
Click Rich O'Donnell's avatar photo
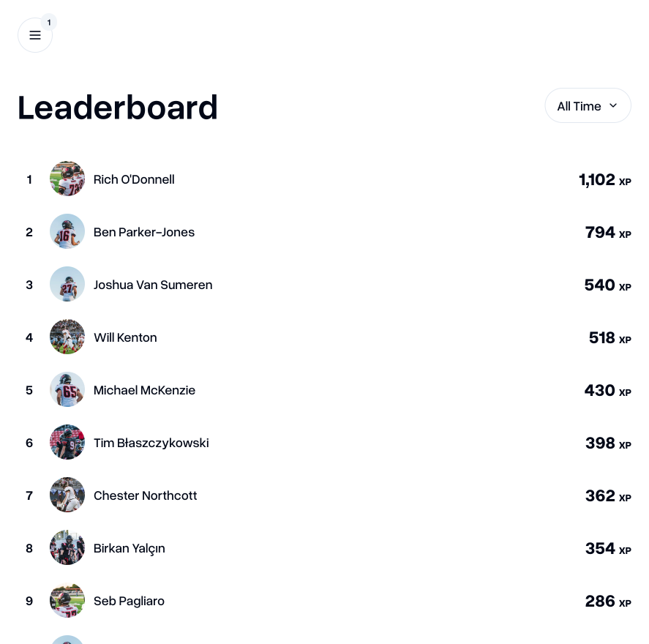67,179
